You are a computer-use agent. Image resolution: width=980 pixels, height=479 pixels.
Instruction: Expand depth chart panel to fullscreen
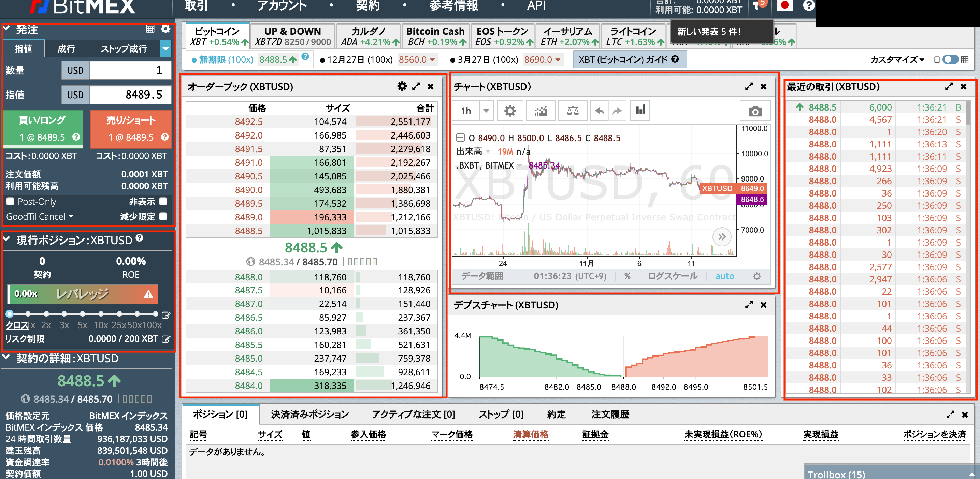click(749, 305)
